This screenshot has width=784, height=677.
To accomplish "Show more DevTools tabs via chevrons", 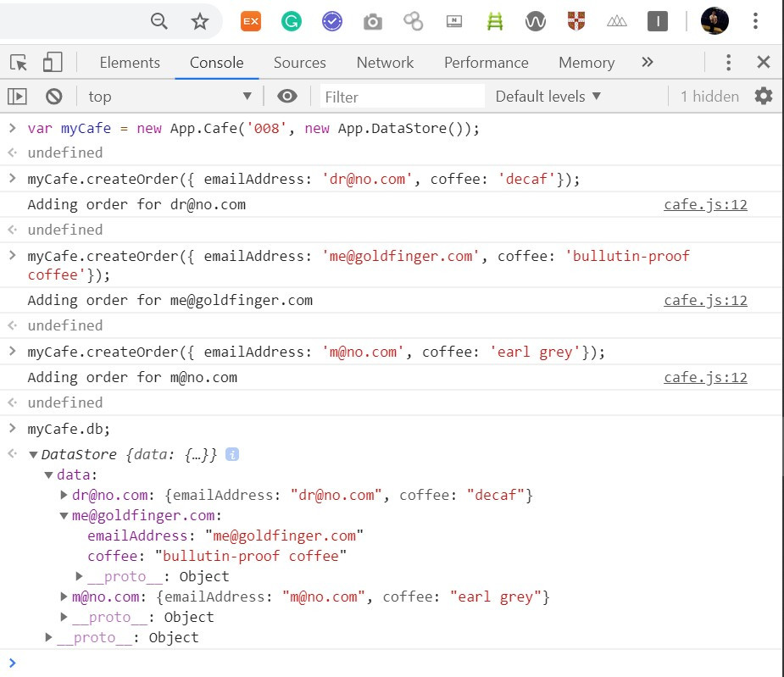I will (648, 62).
